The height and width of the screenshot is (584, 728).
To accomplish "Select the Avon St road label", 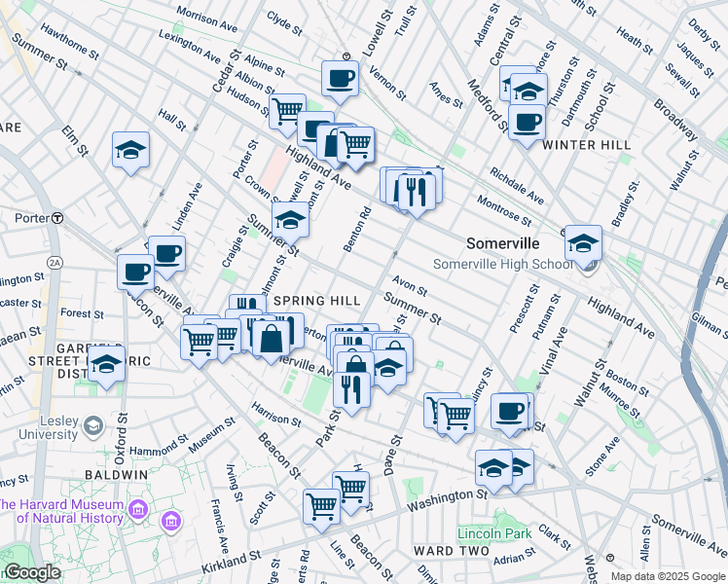I will click(x=409, y=285).
